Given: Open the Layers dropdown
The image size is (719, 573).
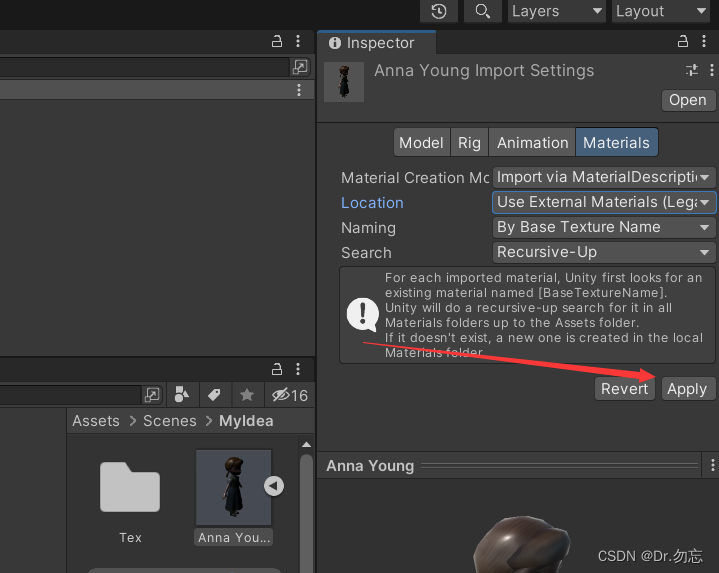Looking at the screenshot, I should pyautogui.click(x=557, y=11).
